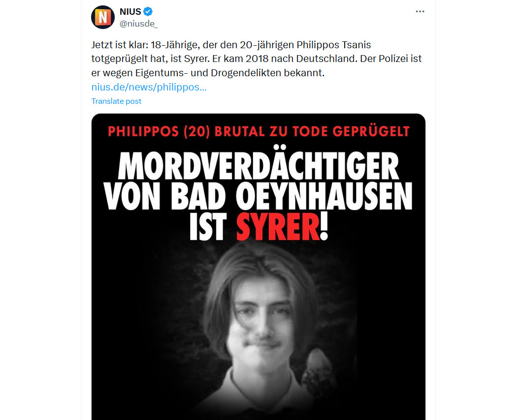The width and height of the screenshot is (517, 420).
Task: Open the NIUS profile avatar
Action: [x=103, y=17]
